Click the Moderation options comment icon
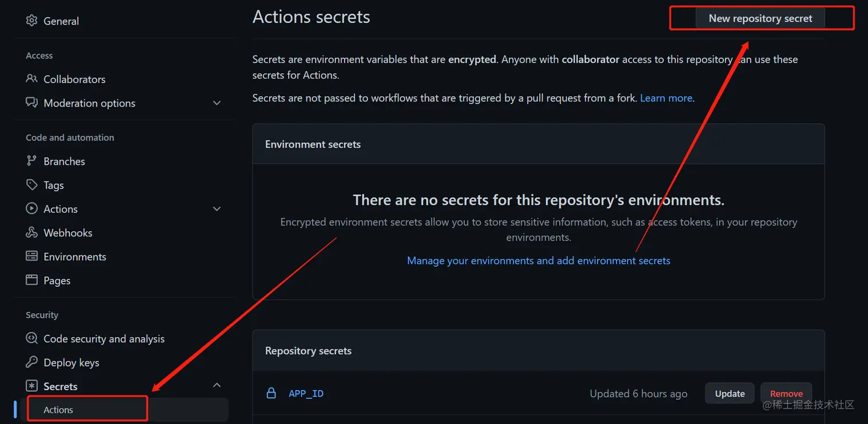Viewport: 868px width, 424px height. 32,103
